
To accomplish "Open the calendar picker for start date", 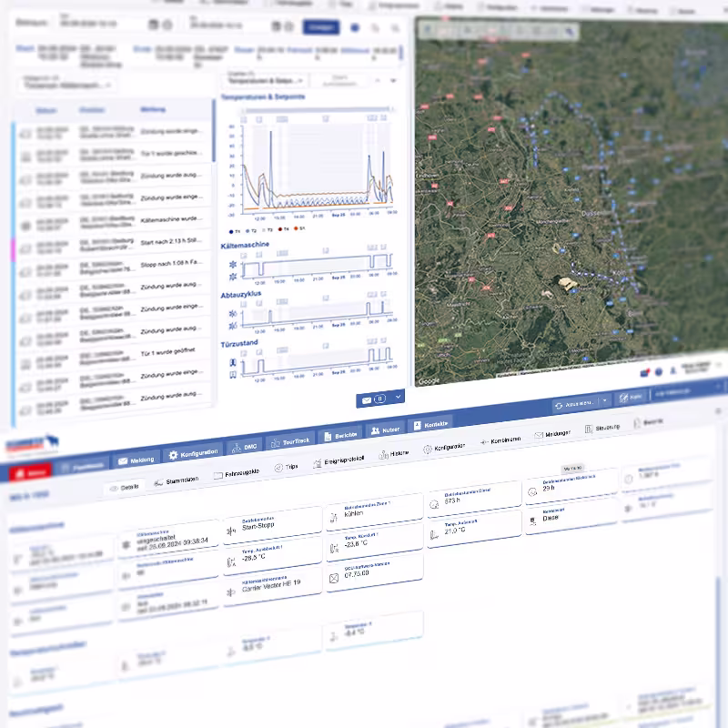I will coord(153,25).
